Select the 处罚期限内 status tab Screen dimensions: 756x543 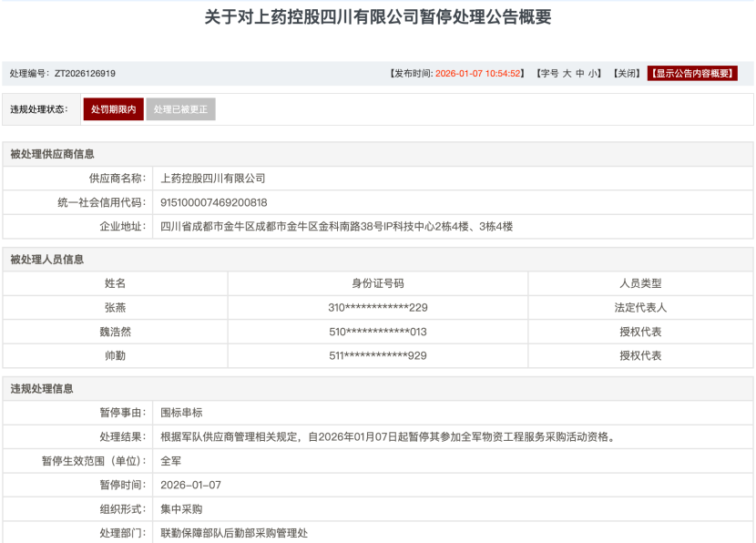[x=114, y=109]
